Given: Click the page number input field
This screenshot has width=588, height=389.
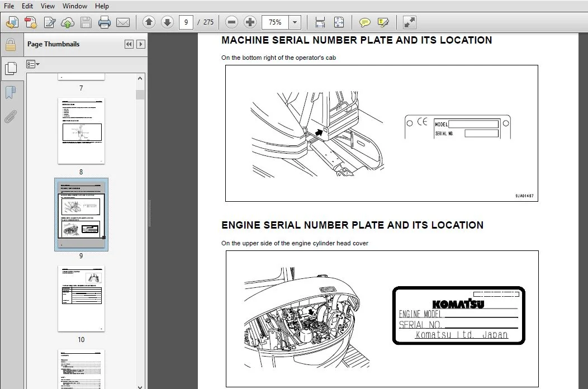Looking at the screenshot, I should click(186, 22).
